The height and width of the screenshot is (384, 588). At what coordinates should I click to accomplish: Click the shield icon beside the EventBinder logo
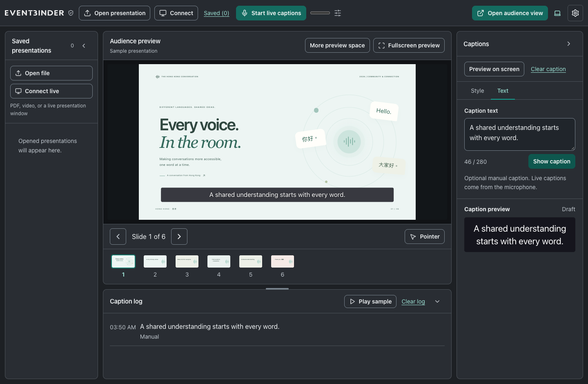pyautogui.click(x=71, y=13)
